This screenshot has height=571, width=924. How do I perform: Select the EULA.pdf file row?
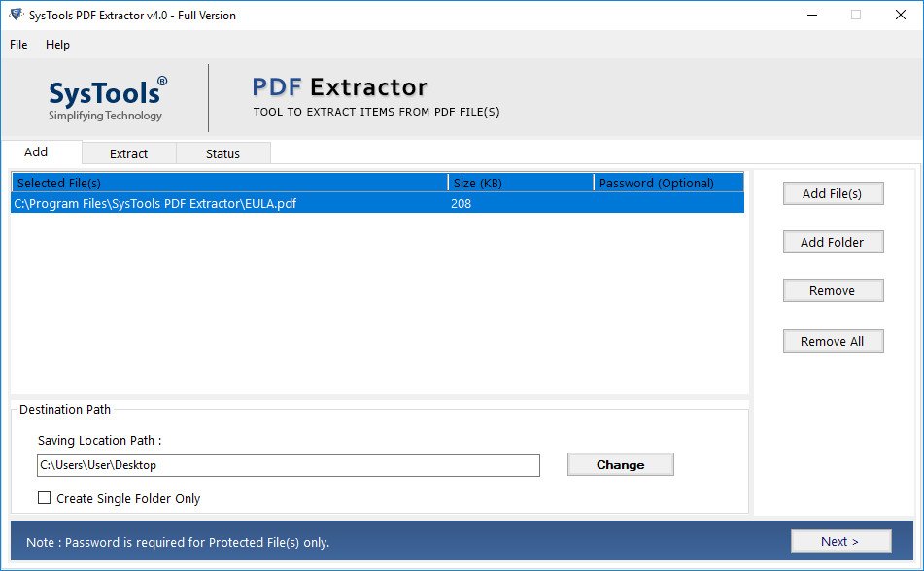point(377,203)
